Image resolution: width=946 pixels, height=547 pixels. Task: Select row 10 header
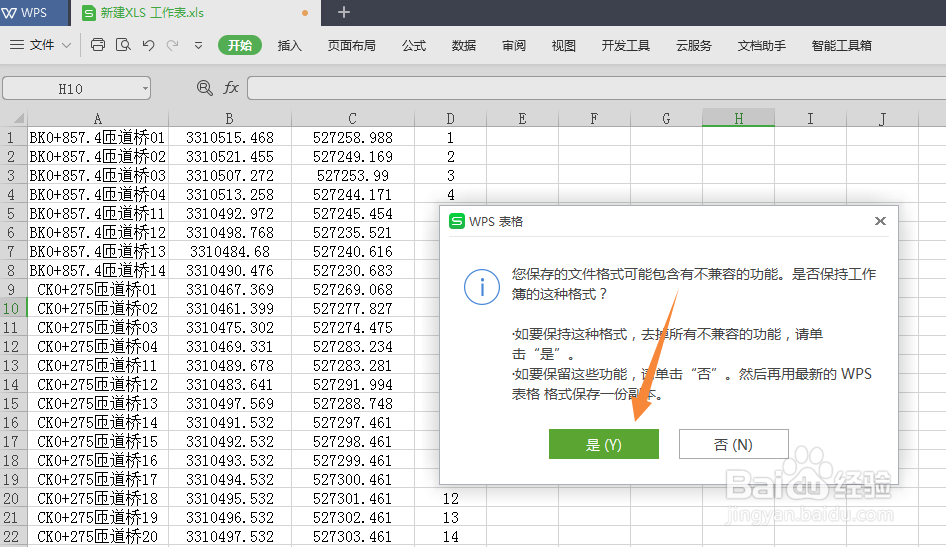click(x=13, y=308)
